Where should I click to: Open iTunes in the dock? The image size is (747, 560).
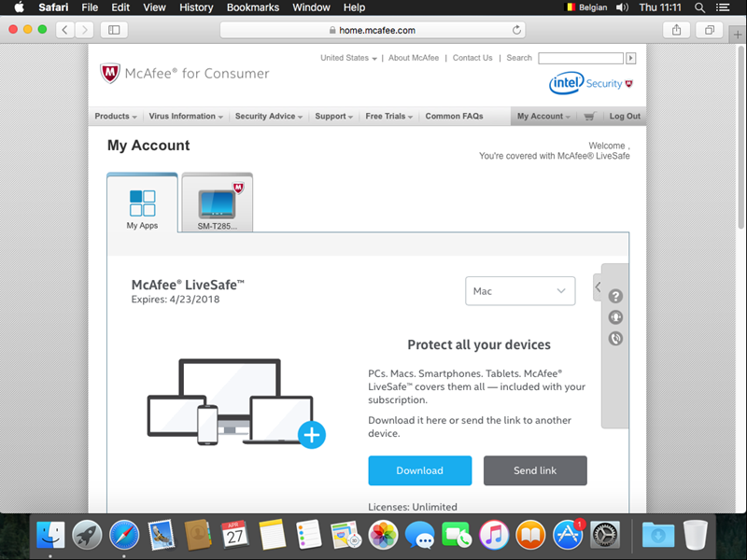[494, 535]
